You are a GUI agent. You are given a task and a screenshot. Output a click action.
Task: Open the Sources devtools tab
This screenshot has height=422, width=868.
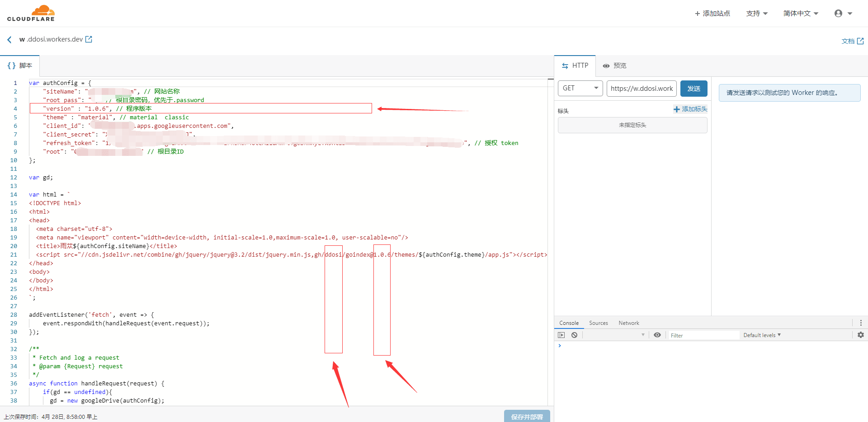pos(599,323)
